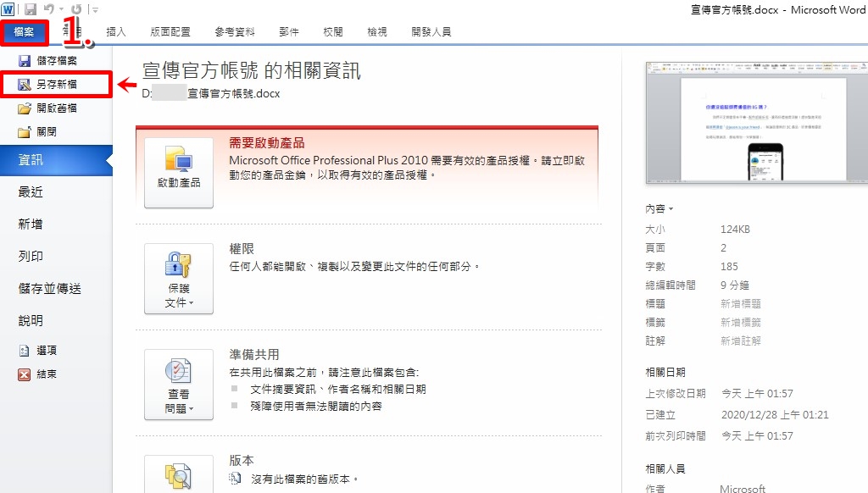Click the 關閉 close document command

click(x=57, y=131)
